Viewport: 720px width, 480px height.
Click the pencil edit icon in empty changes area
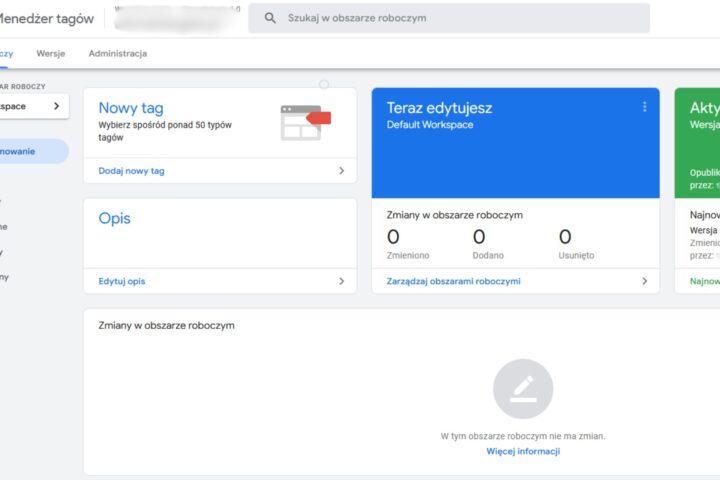pyautogui.click(x=523, y=389)
